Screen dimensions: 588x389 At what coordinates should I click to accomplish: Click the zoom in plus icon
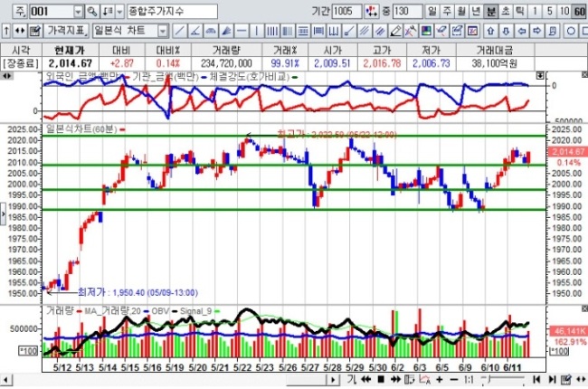click(x=439, y=380)
